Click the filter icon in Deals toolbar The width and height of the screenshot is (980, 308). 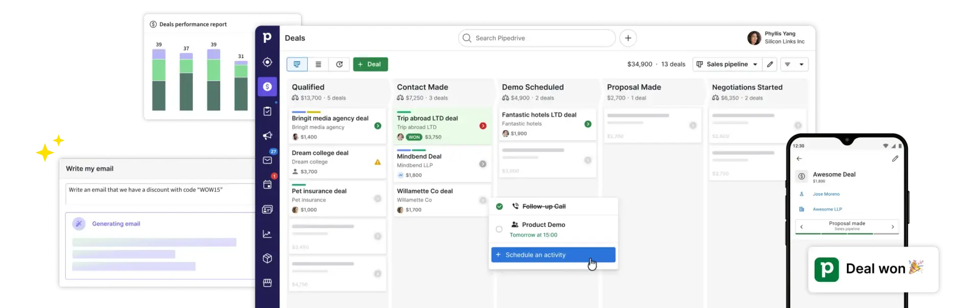[x=788, y=64]
